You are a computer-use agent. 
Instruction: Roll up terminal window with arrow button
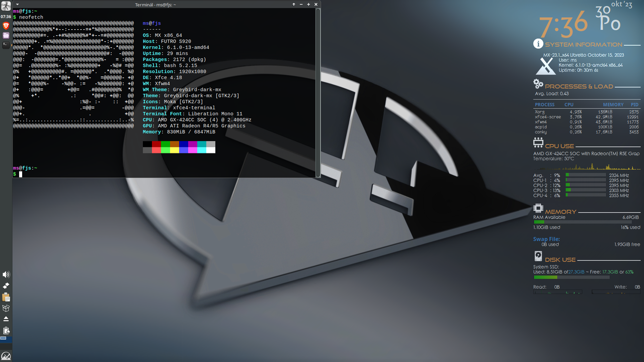tap(294, 4)
